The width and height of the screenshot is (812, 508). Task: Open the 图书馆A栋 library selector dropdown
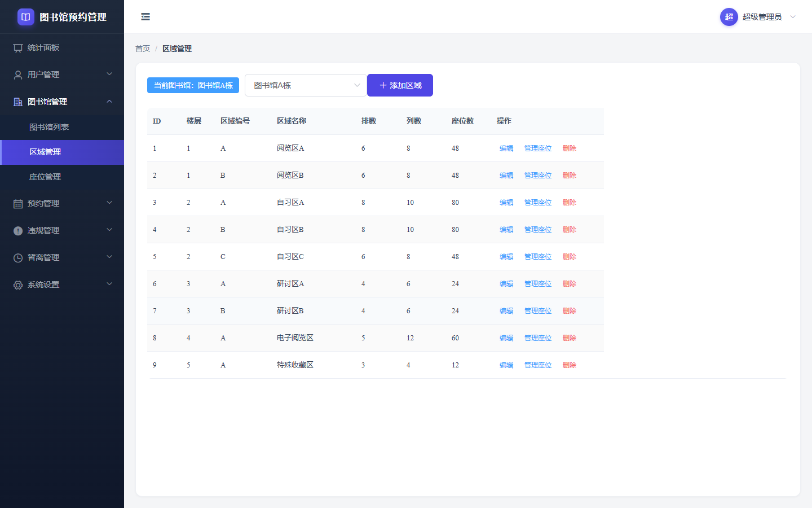click(306, 85)
